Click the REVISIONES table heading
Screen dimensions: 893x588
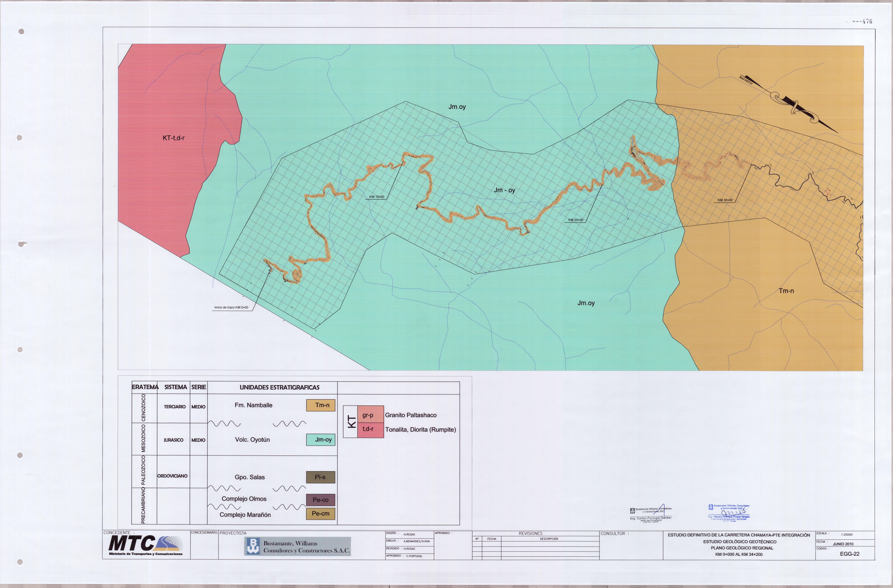[x=531, y=534]
